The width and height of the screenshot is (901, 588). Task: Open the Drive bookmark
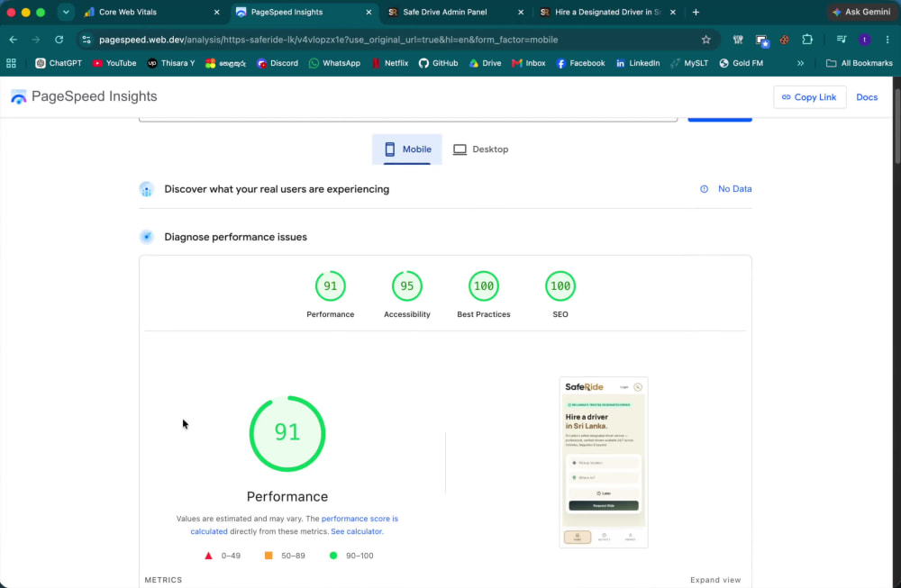(x=485, y=63)
